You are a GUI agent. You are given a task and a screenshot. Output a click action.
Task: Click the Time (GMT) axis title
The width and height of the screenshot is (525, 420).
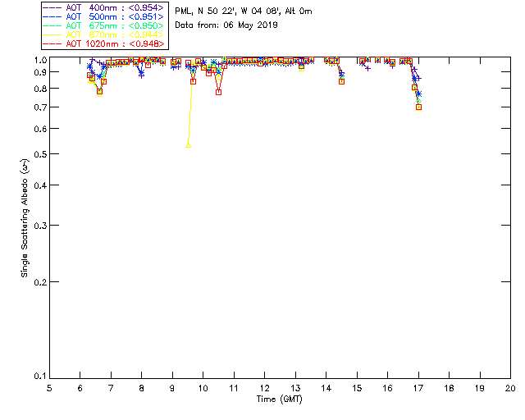click(x=279, y=399)
